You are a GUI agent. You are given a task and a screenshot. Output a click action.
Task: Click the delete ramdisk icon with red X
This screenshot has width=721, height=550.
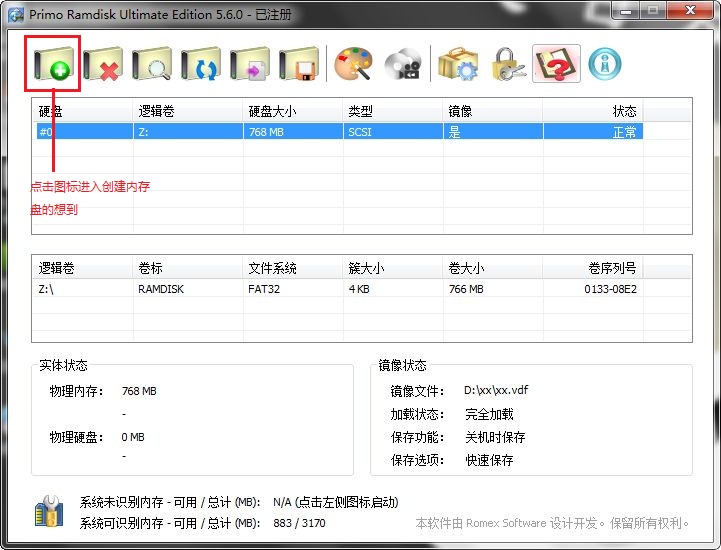[x=103, y=63]
